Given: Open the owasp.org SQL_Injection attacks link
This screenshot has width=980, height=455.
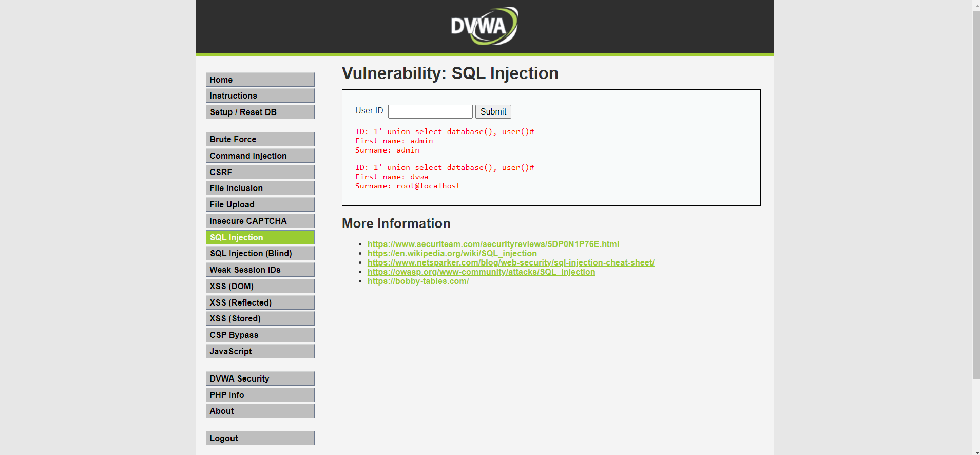Looking at the screenshot, I should coord(482,272).
